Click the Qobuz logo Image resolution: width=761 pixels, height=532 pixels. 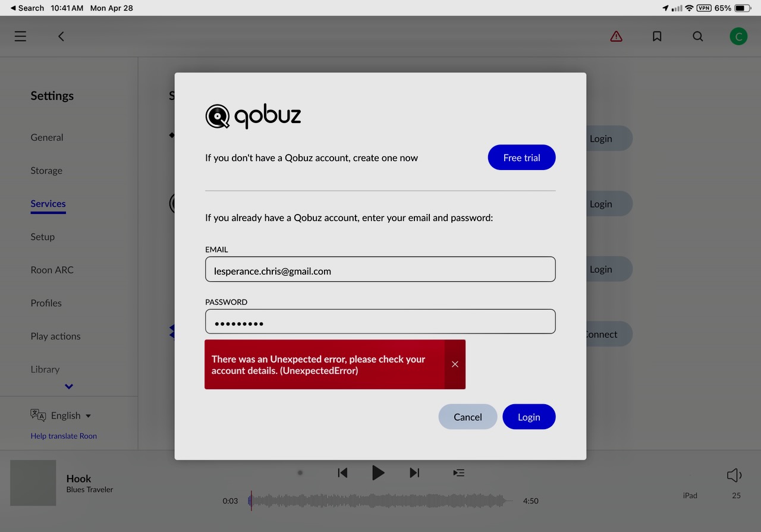[253, 116]
